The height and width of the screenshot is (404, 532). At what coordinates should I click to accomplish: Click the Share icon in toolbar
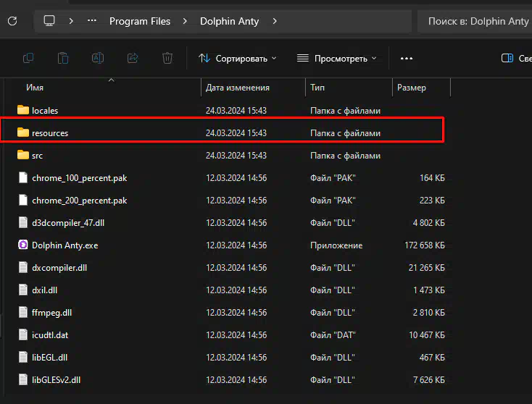pos(133,58)
